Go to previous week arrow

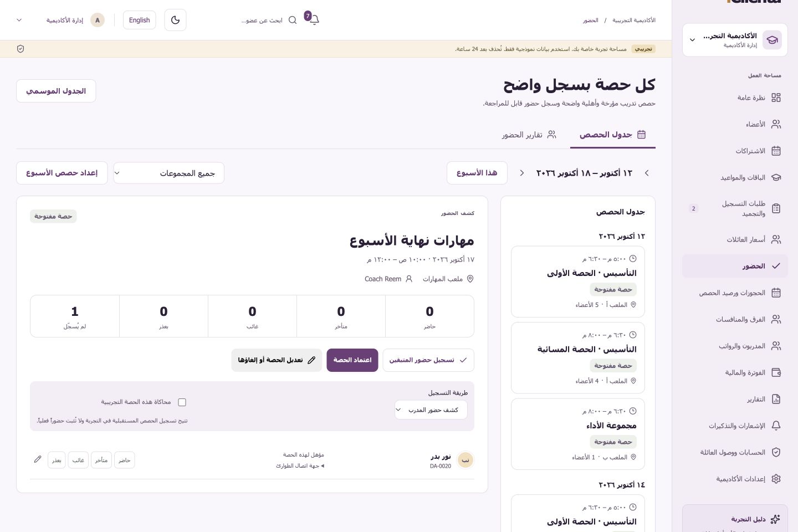coord(647,173)
